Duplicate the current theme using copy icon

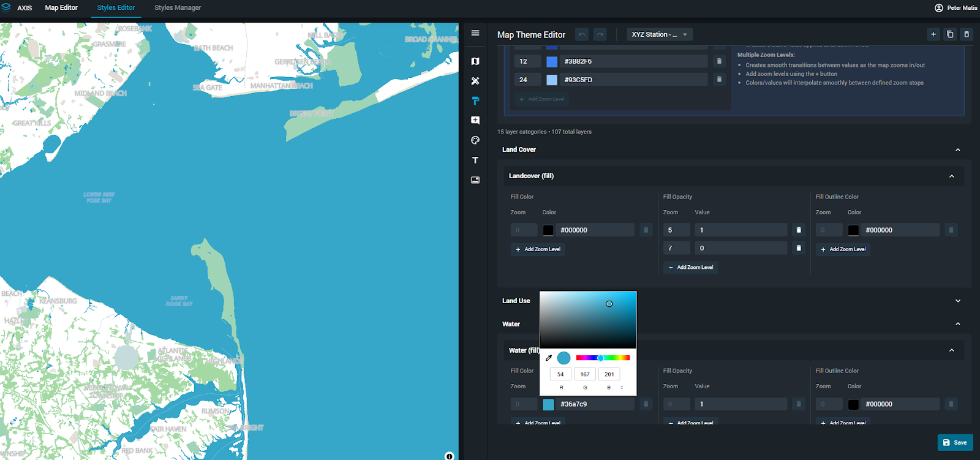click(950, 34)
